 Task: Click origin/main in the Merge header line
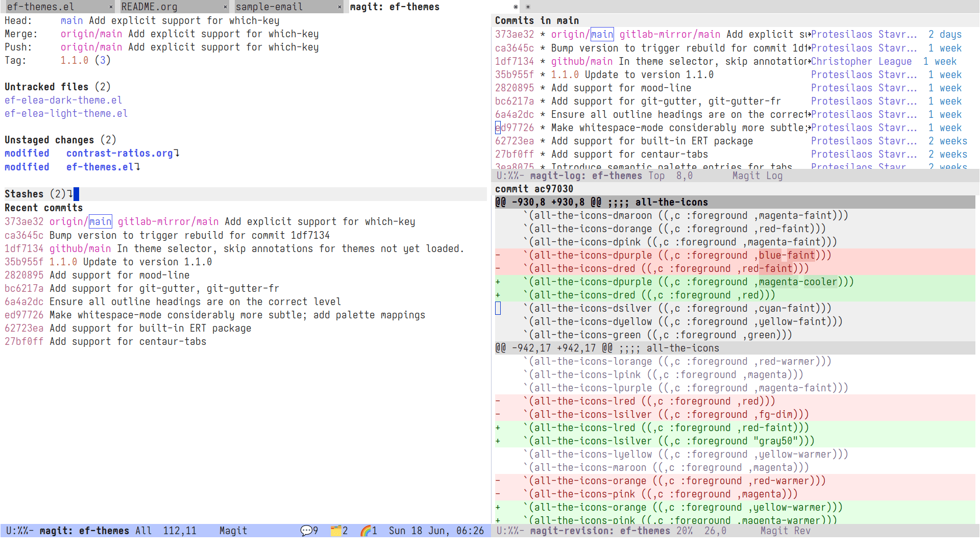tap(91, 34)
